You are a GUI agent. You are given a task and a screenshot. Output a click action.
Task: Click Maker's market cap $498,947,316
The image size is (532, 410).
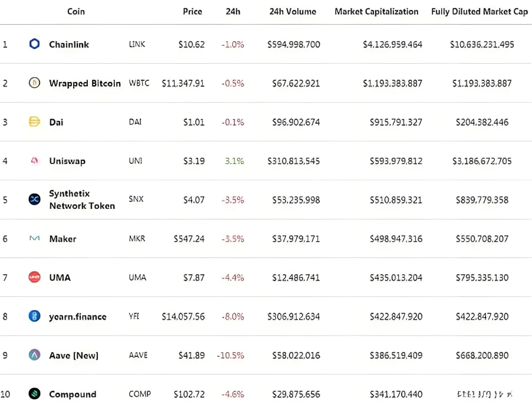click(x=396, y=239)
